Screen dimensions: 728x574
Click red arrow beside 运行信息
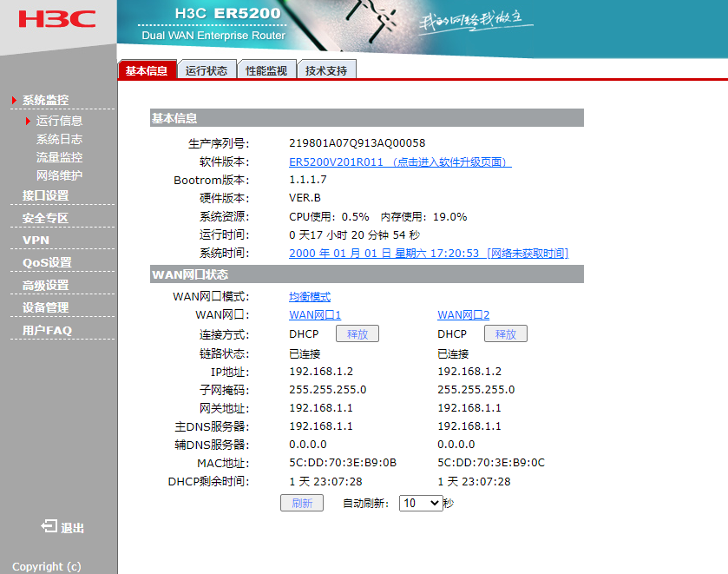(29, 121)
